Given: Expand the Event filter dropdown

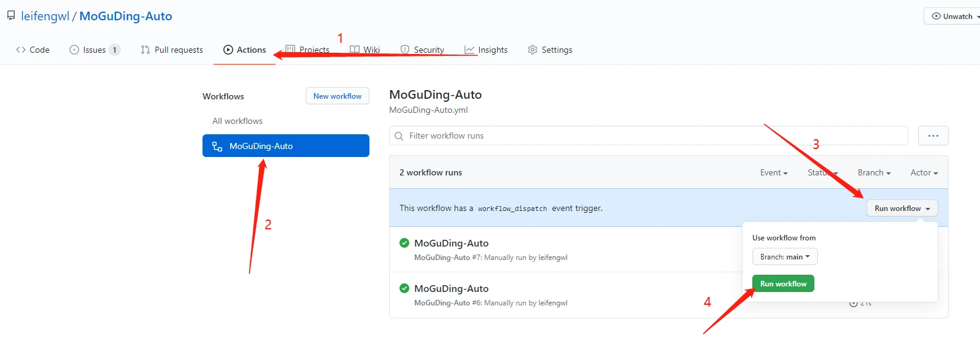Looking at the screenshot, I should tap(774, 172).
